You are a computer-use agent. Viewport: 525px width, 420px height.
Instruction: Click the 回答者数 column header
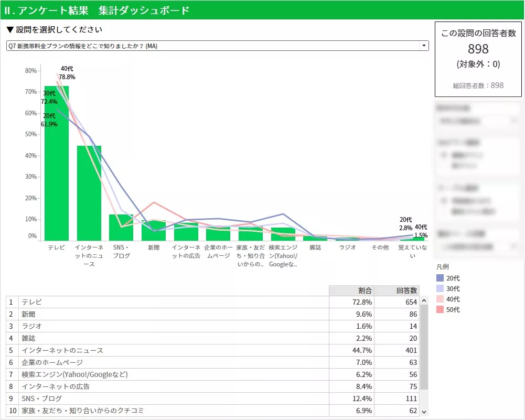[400, 290]
